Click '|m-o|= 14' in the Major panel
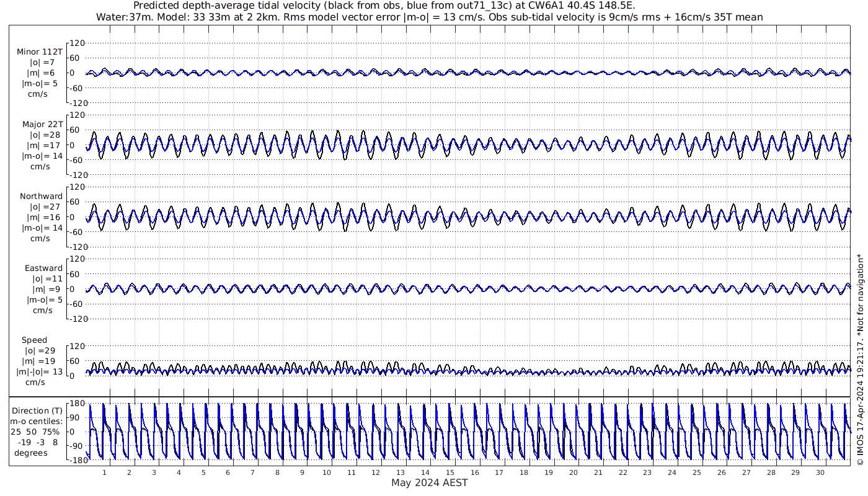Viewport: 868px width, 496px height. [42, 156]
